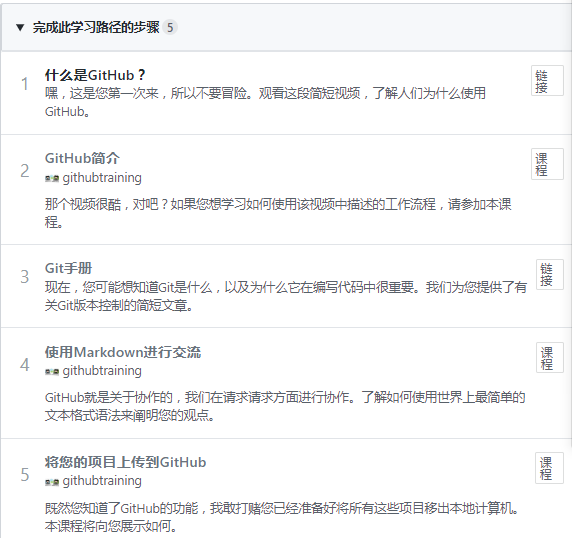The width and height of the screenshot is (572, 538).
Task: Open the 使用Markdown进行交流 course title
Action: tap(123, 352)
